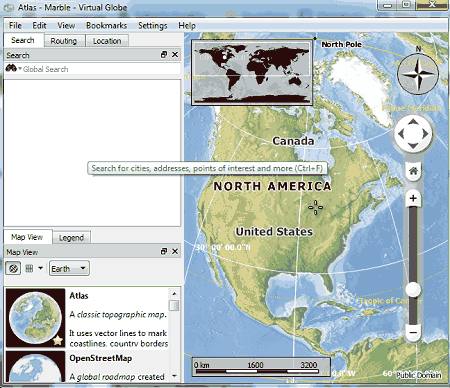Click the Canada label on map

(x=293, y=141)
